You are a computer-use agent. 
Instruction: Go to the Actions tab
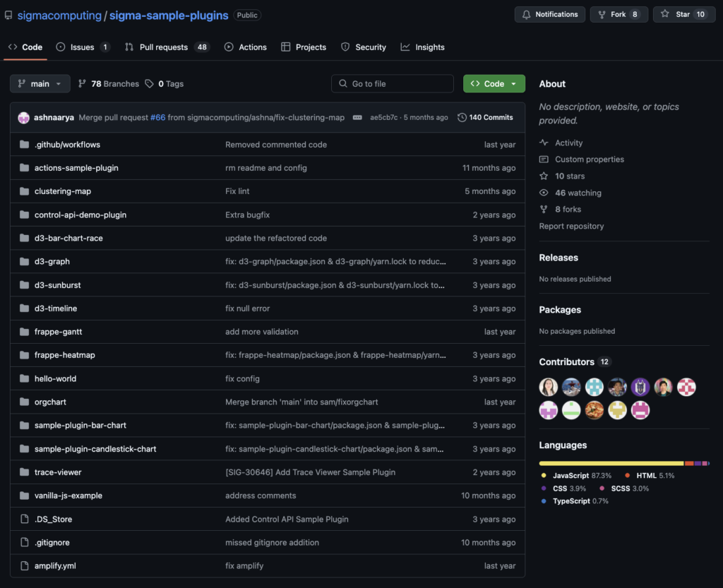click(245, 47)
